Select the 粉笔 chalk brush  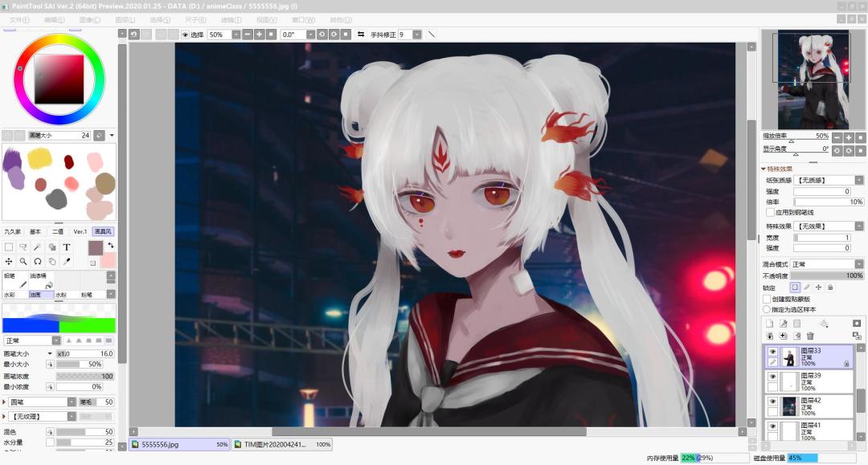(92, 295)
